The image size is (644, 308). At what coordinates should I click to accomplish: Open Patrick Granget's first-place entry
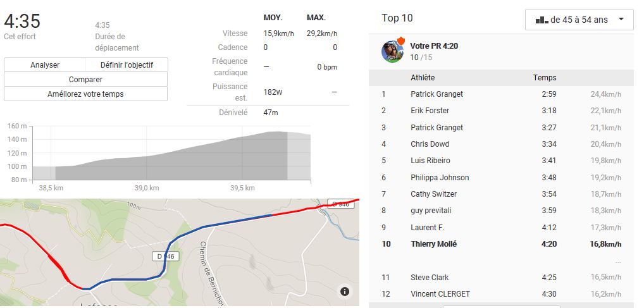click(437, 94)
